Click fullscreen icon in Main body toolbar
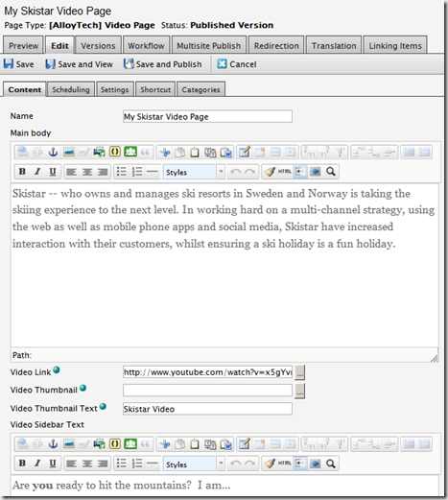 click(x=316, y=172)
